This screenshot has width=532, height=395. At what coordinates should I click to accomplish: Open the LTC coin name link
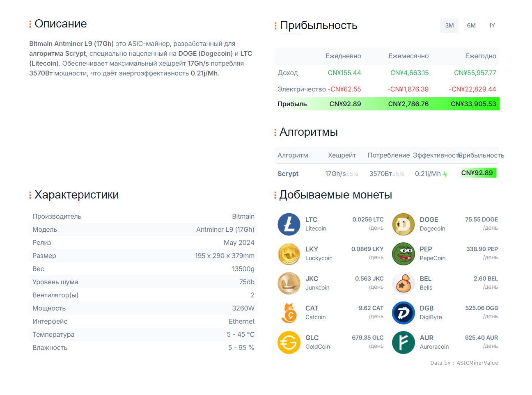tap(311, 219)
